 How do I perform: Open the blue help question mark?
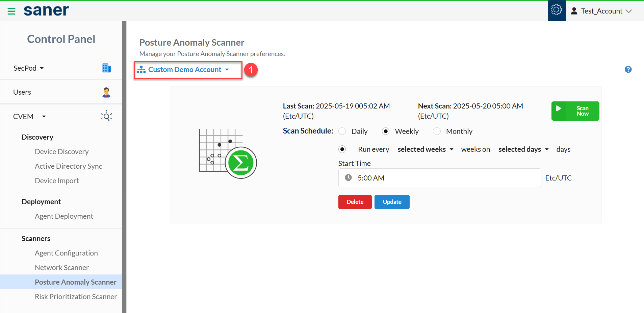click(x=628, y=69)
